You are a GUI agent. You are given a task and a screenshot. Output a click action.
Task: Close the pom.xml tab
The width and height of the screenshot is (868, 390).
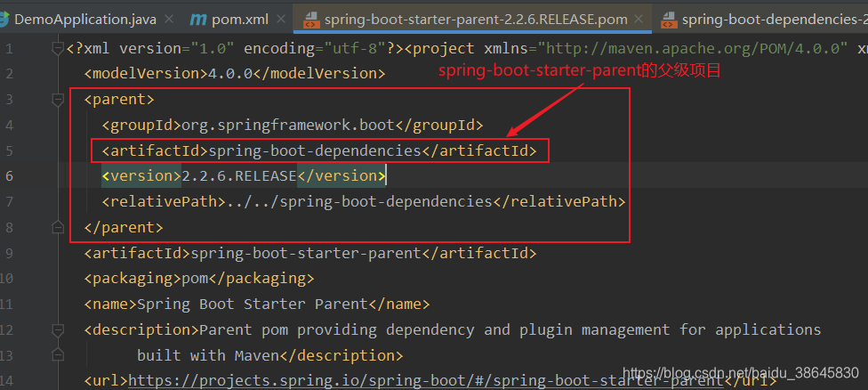(x=281, y=20)
